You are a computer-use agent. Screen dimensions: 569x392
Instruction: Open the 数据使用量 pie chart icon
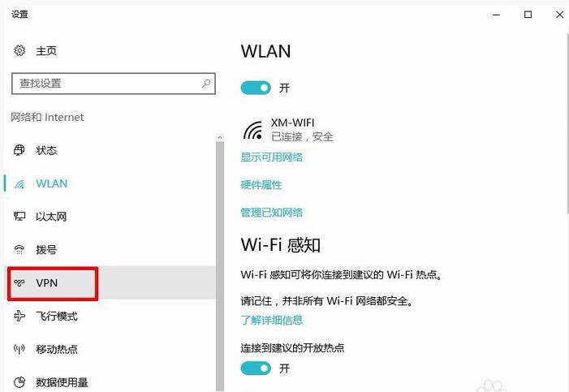(x=19, y=381)
